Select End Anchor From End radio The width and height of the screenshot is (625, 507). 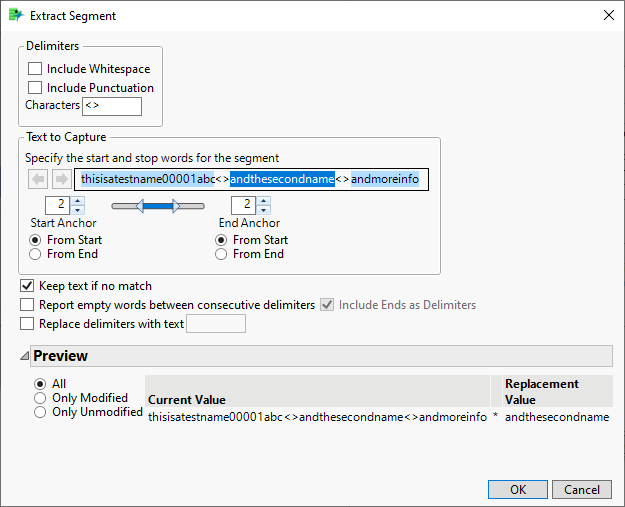(223, 254)
